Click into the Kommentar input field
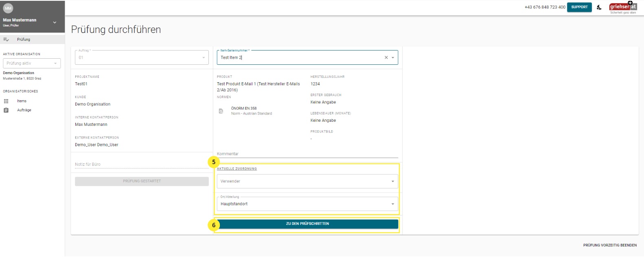 [x=307, y=154]
